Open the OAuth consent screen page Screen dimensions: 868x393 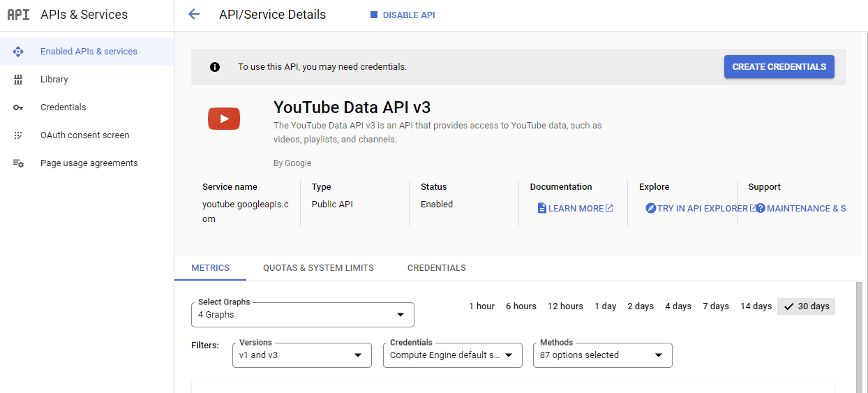click(87, 135)
